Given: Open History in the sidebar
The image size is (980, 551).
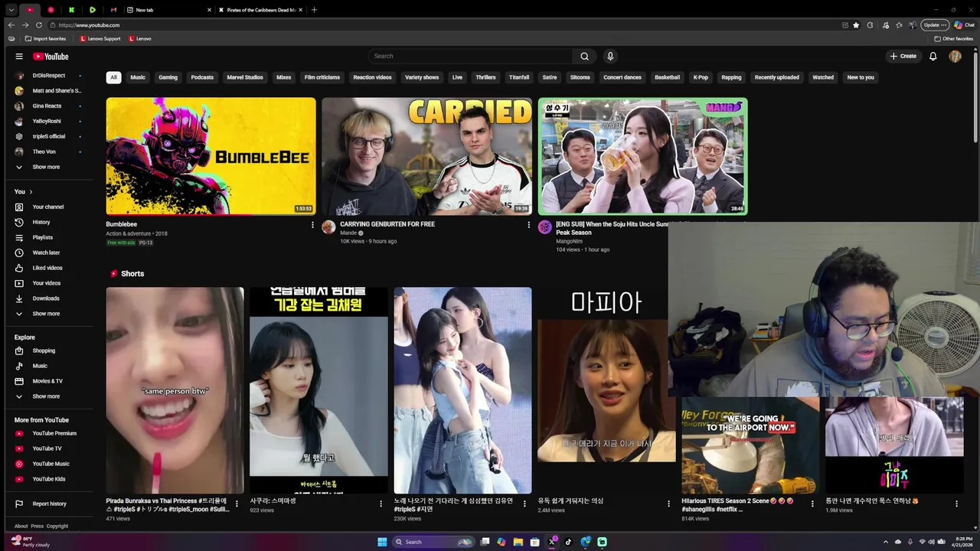Looking at the screenshot, I should [x=41, y=222].
